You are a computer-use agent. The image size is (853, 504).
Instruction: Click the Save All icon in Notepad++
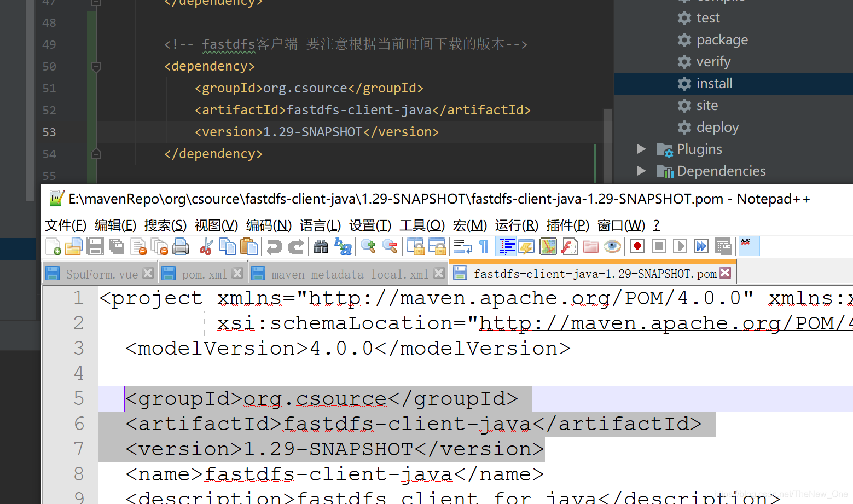[x=117, y=247]
